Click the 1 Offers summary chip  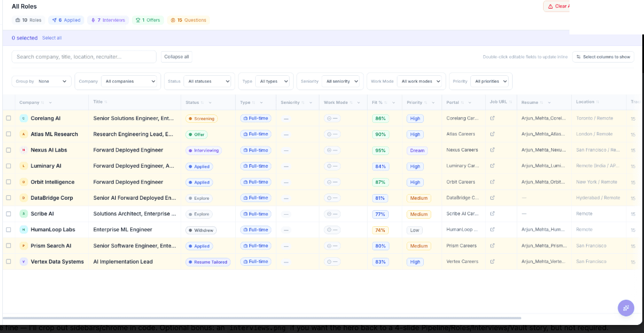(148, 20)
